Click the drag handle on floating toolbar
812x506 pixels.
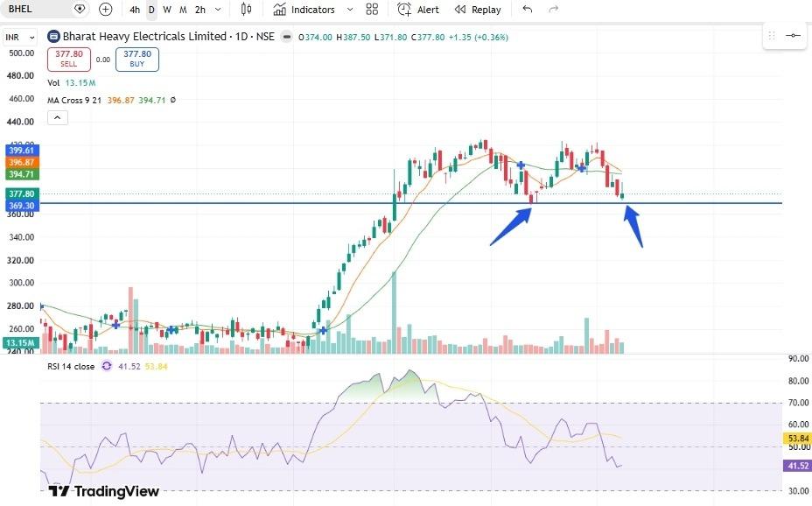(x=772, y=35)
